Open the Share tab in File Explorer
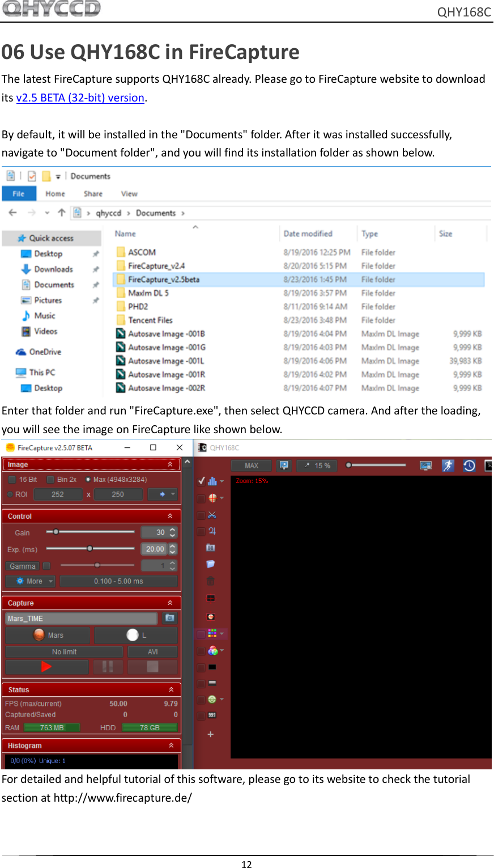The width and height of the screenshot is (494, 868). coord(92,193)
